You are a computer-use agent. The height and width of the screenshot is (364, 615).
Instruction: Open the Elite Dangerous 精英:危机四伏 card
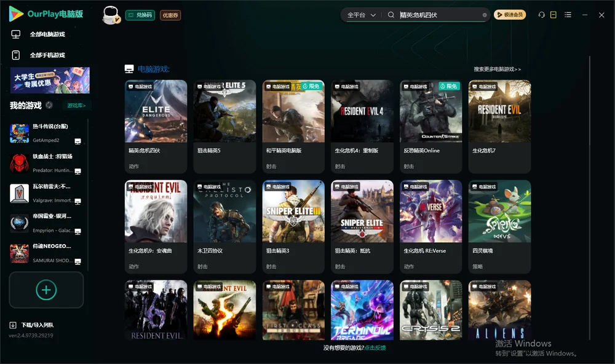(x=156, y=126)
